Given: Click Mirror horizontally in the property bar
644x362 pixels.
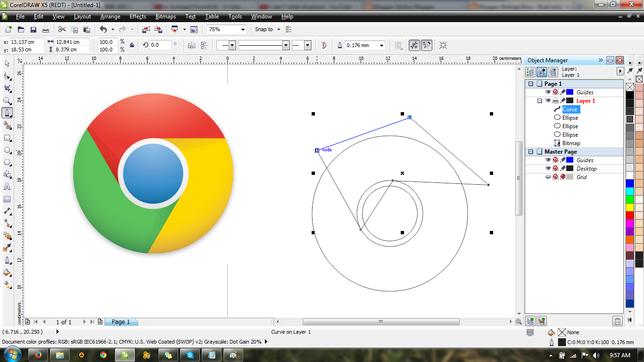Looking at the screenshot, I should click(191, 45).
